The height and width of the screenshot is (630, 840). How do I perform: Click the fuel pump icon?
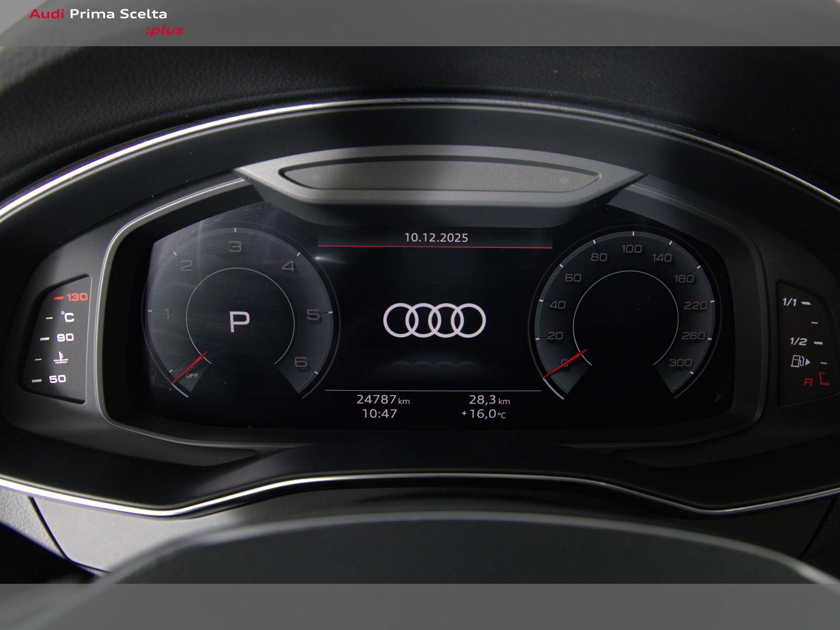click(800, 361)
